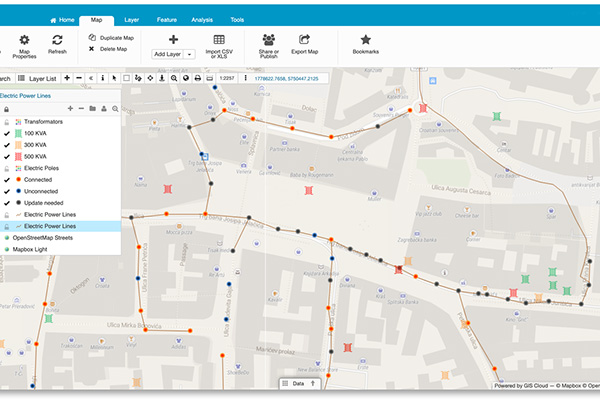Screen dimensions: 600x400
Task: Click the globe full extent icon
Action: (x=186, y=78)
